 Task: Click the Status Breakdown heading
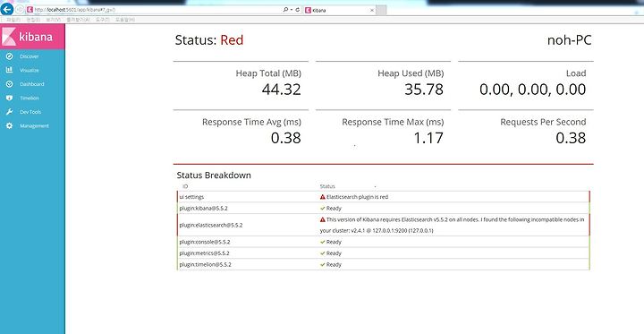pyautogui.click(x=214, y=175)
